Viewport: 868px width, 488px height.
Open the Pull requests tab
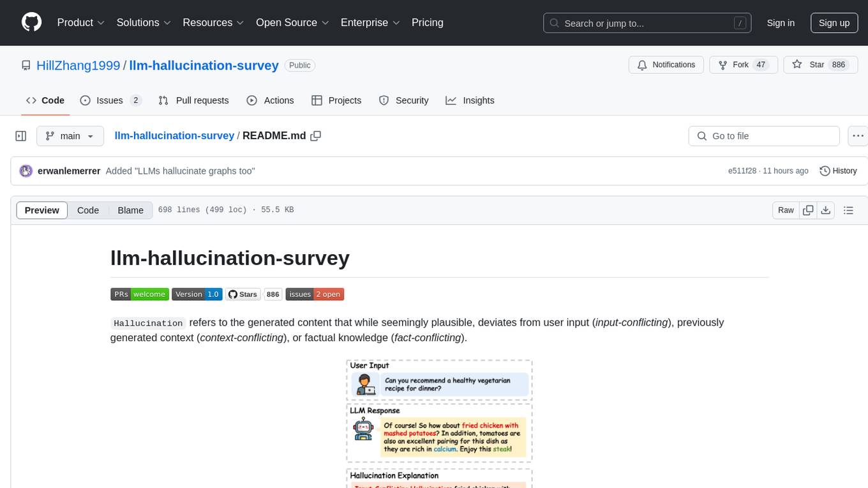pos(193,100)
